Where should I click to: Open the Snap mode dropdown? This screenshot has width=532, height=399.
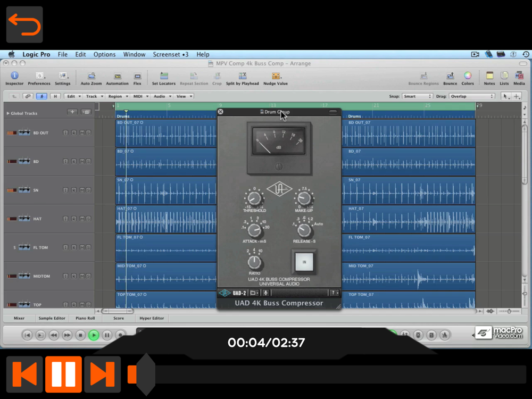[x=417, y=96]
